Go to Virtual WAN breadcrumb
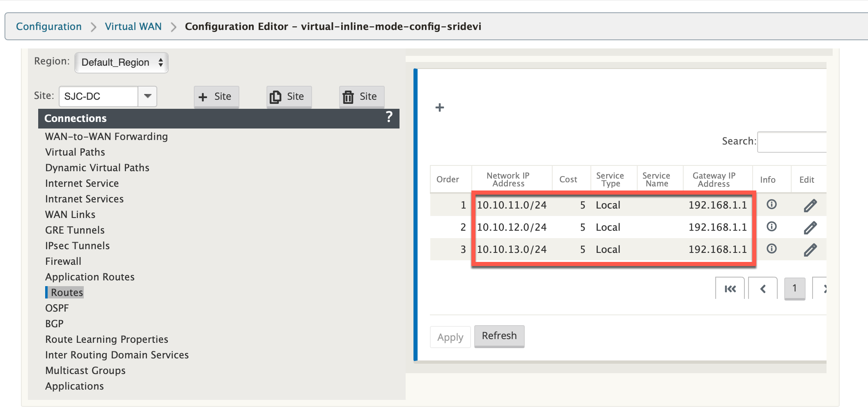The width and height of the screenshot is (868, 413). pyautogui.click(x=133, y=27)
